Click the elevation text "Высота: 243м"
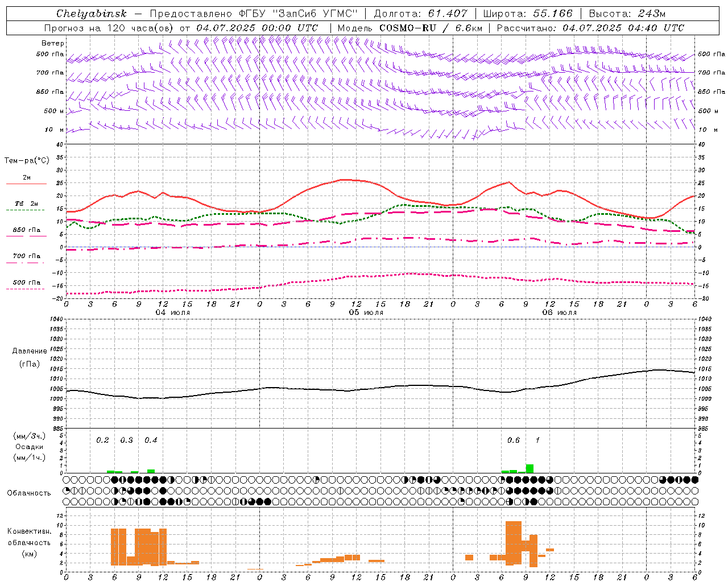 pos(627,14)
